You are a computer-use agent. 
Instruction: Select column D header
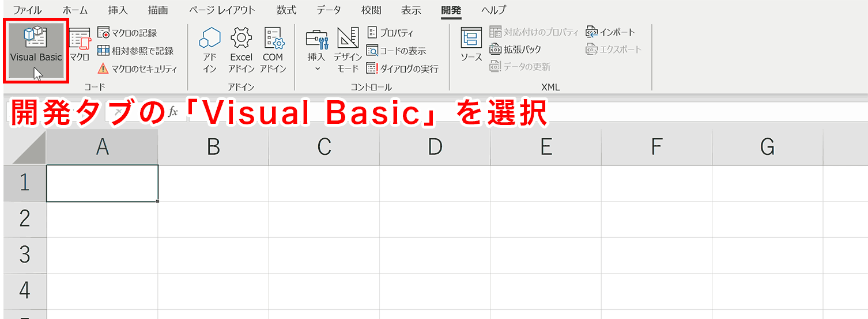(435, 147)
